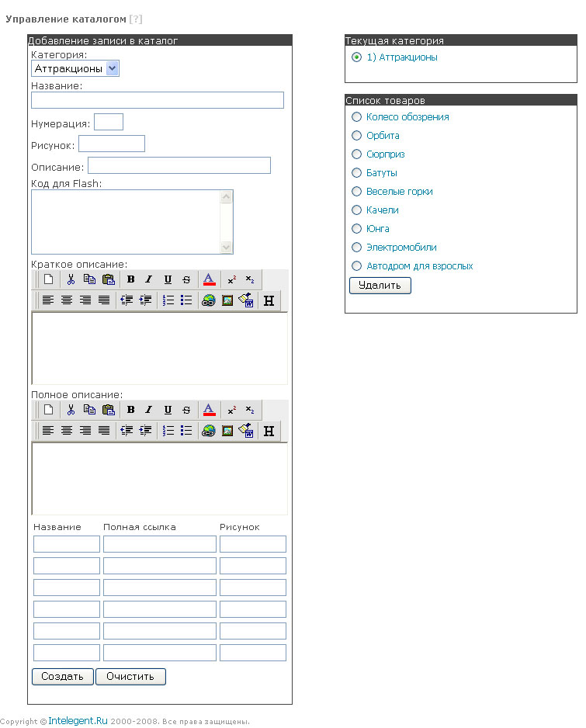
Task: Click Удалить button
Action: [380, 286]
